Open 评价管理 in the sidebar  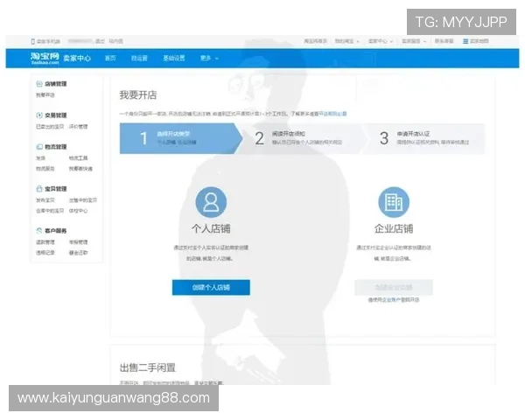point(79,127)
